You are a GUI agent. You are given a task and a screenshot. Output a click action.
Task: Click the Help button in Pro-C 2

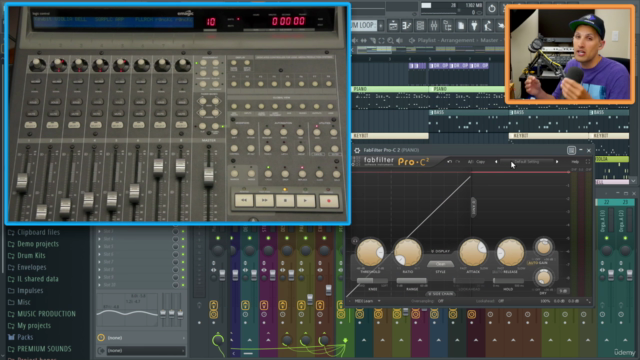click(575, 162)
